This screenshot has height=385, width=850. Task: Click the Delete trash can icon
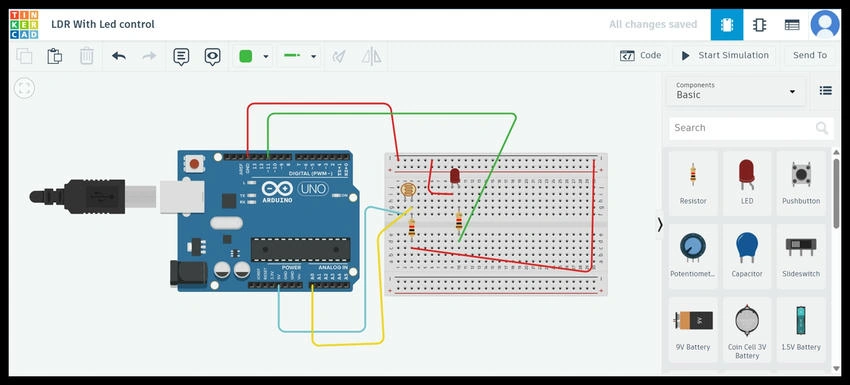[x=87, y=56]
